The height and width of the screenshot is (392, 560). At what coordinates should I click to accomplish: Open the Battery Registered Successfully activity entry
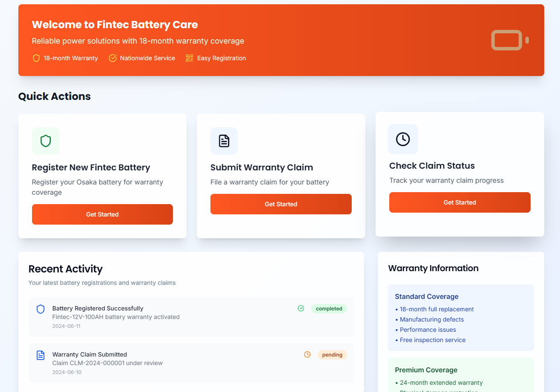point(171,317)
